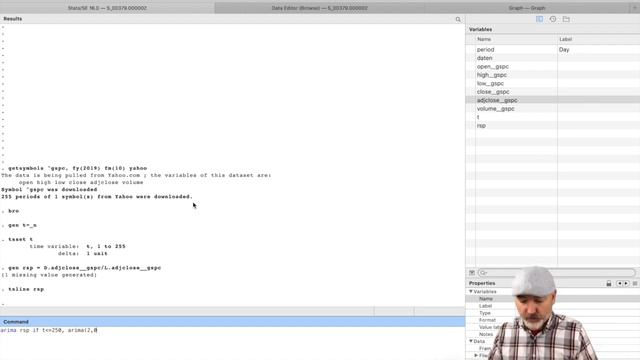Click the Properties panel header
This screenshot has width=640, height=360.
coord(482,283)
